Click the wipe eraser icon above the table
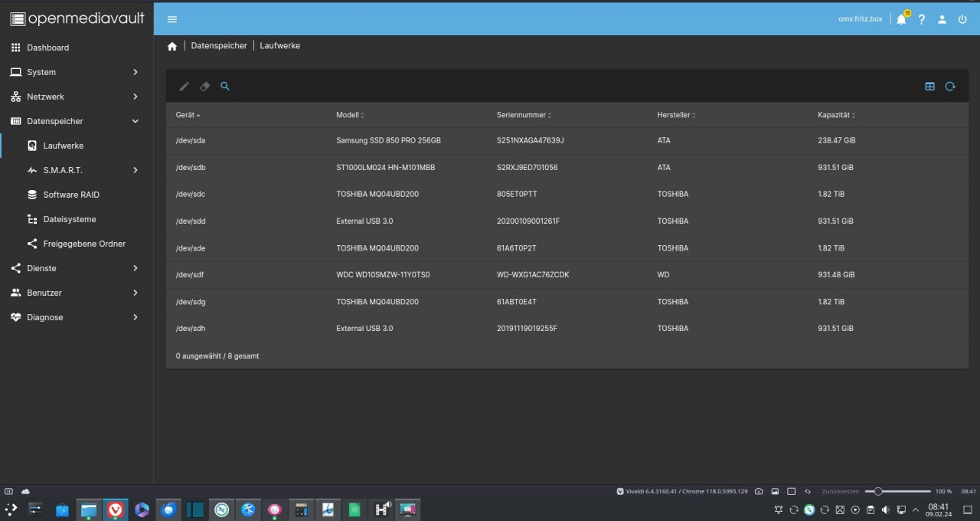The width and height of the screenshot is (980, 521). [204, 87]
